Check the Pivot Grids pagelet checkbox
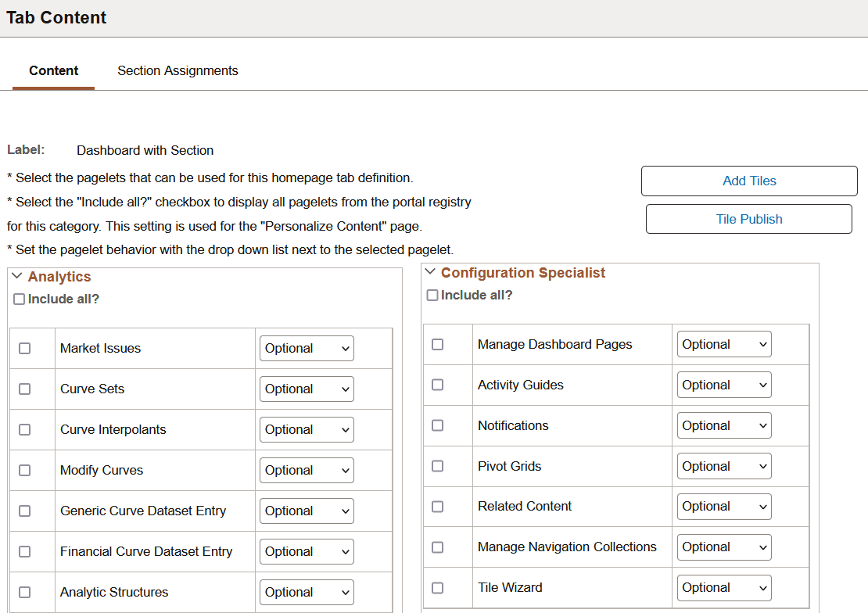Screen dimensions: 868x613 click(438, 466)
